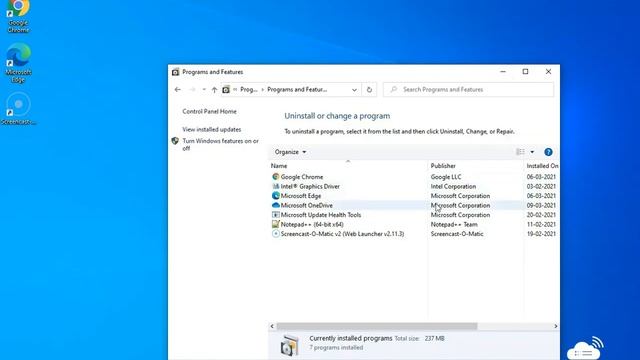Image resolution: width=640 pixels, height=360 pixels.
Task: Click the Prog... breadcrumb segment
Action: [249, 89]
